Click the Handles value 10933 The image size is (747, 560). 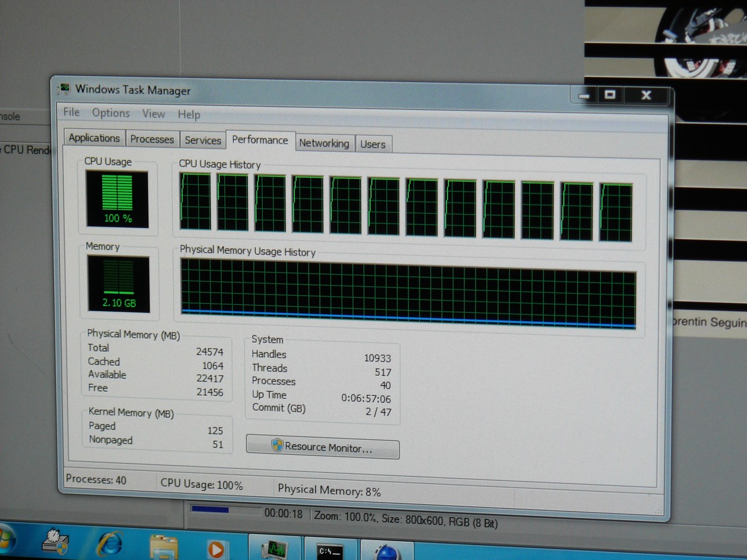tap(378, 358)
